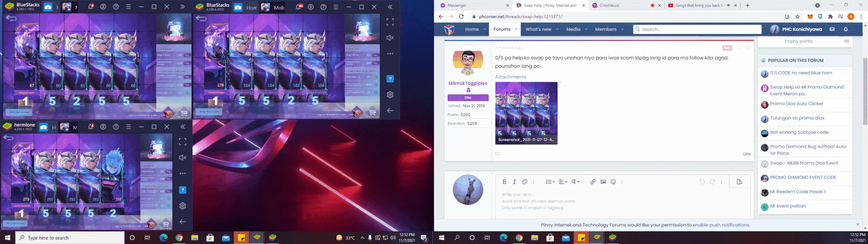The image size is (868, 244).
Task: Open the smilies picker in reply editor
Action: pyautogui.click(x=613, y=182)
